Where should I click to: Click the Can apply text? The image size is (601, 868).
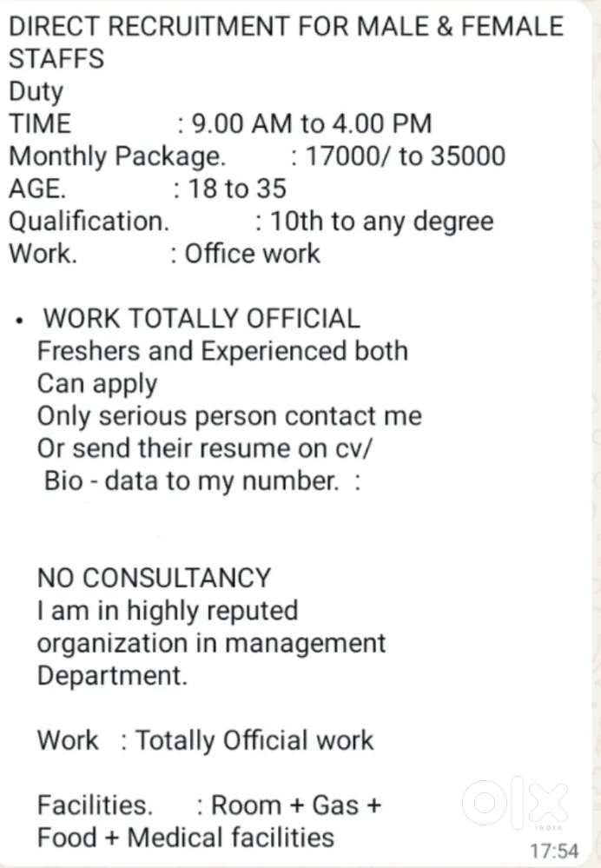pyautogui.click(x=97, y=383)
